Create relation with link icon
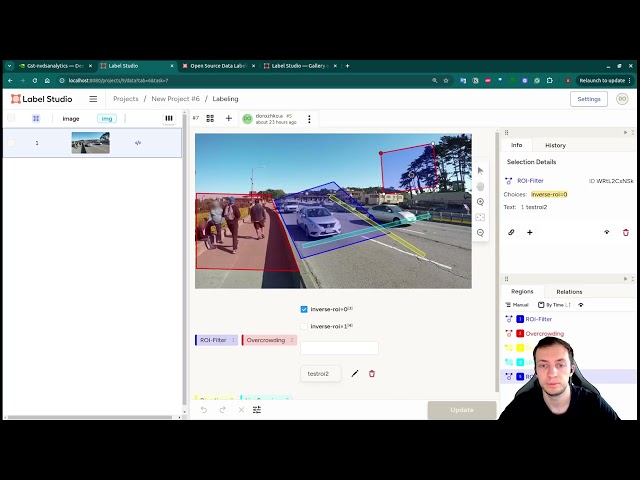640x480 pixels. tap(511, 232)
